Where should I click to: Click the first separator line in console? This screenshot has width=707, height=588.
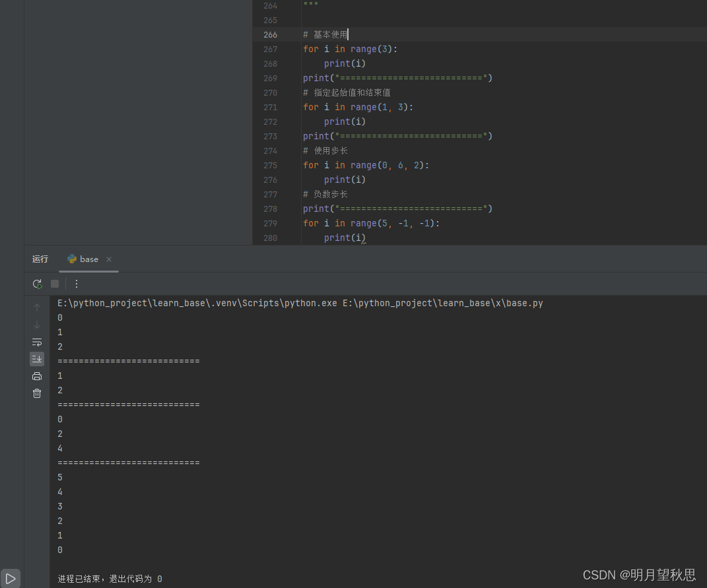129,361
